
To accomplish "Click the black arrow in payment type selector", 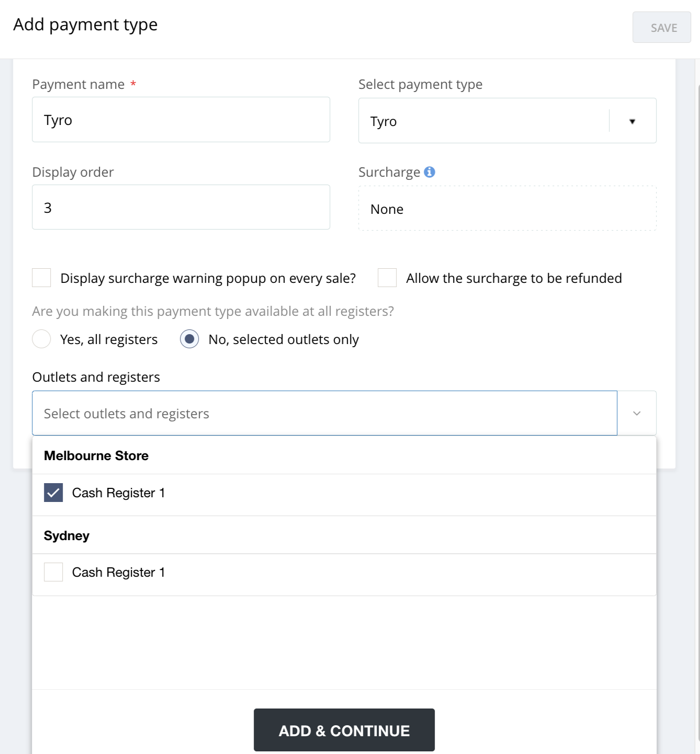I will click(632, 121).
